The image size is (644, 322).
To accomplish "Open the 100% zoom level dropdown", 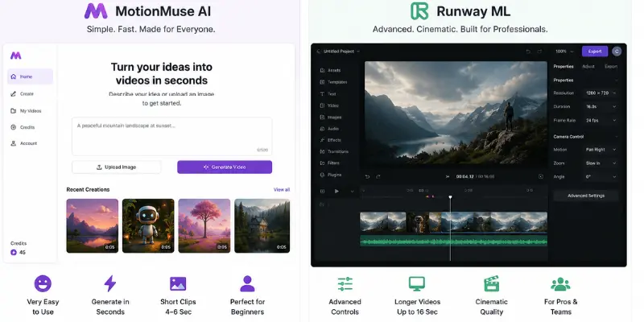I will [564, 52].
